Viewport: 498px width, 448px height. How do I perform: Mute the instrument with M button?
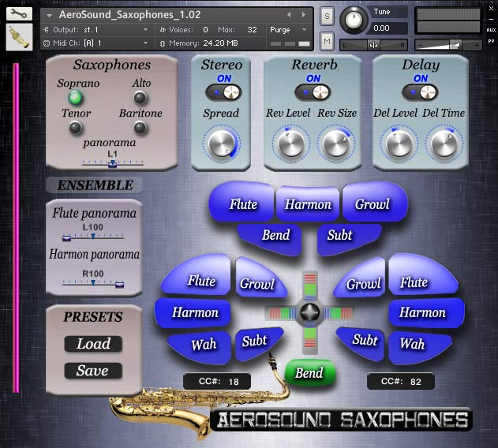[327, 41]
